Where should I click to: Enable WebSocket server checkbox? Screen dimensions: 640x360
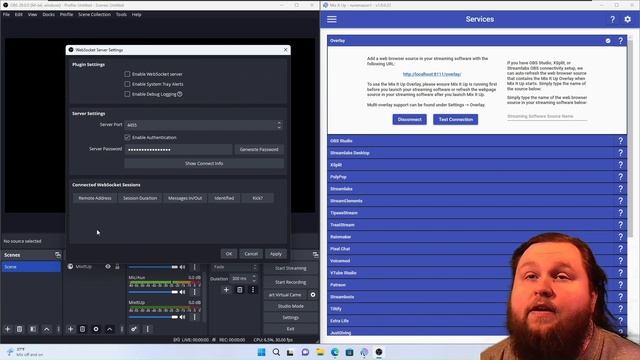tap(127, 74)
